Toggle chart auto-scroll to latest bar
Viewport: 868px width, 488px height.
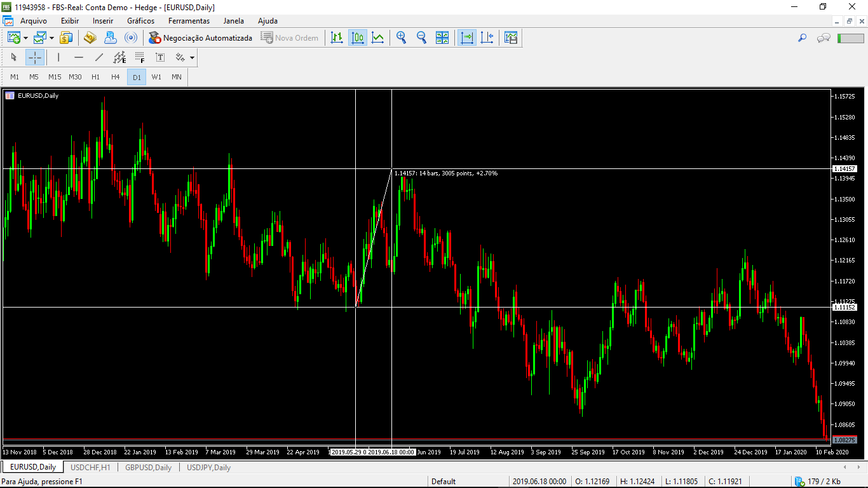467,38
